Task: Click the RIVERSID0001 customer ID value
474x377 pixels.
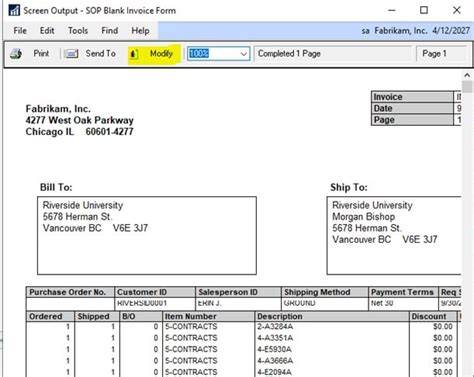Action: point(142,303)
